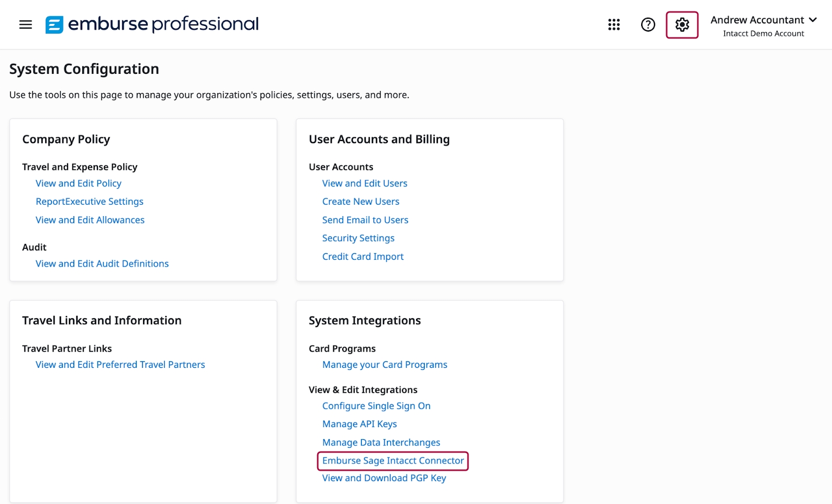Click Create New Users link
The height and width of the screenshot is (504, 832).
pyautogui.click(x=361, y=202)
